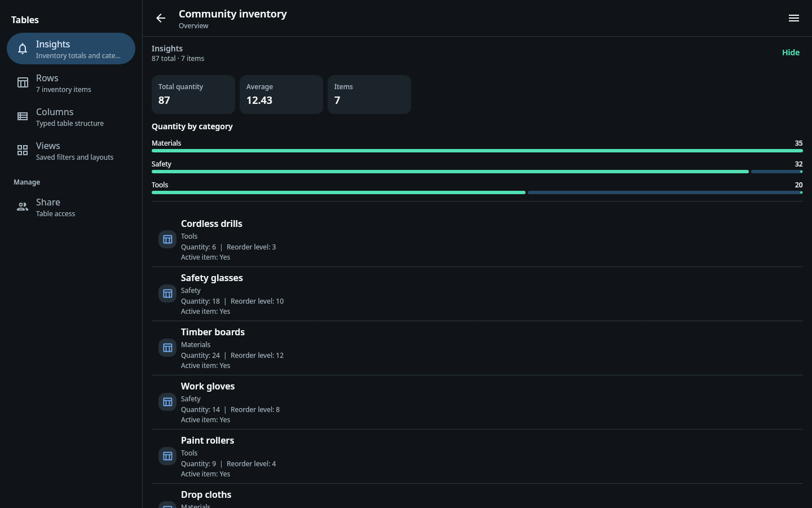Click the Overview subtitle
This screenshot has width=812, height=508.
[x=193, y=26]
